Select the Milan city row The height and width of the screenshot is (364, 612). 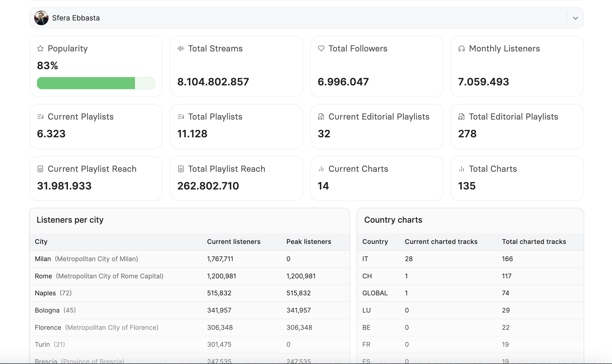(x=189, y=259)
